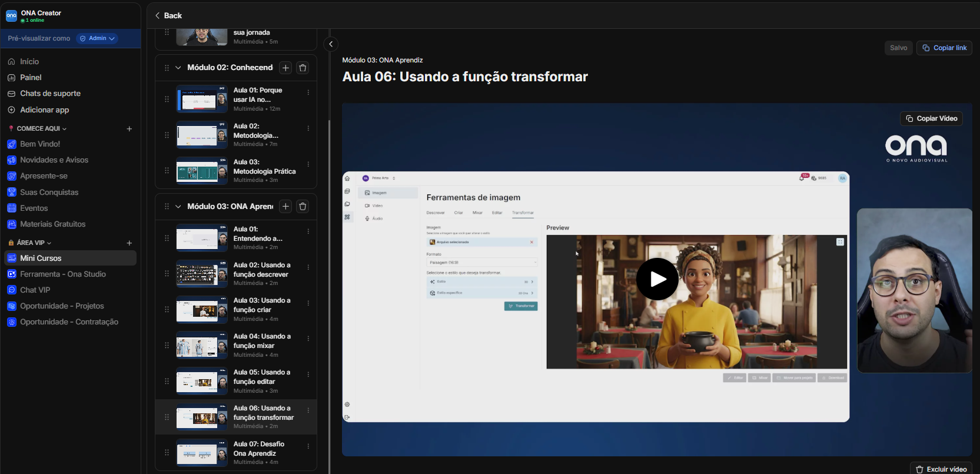Click Copiar link button

pos(944,48)
